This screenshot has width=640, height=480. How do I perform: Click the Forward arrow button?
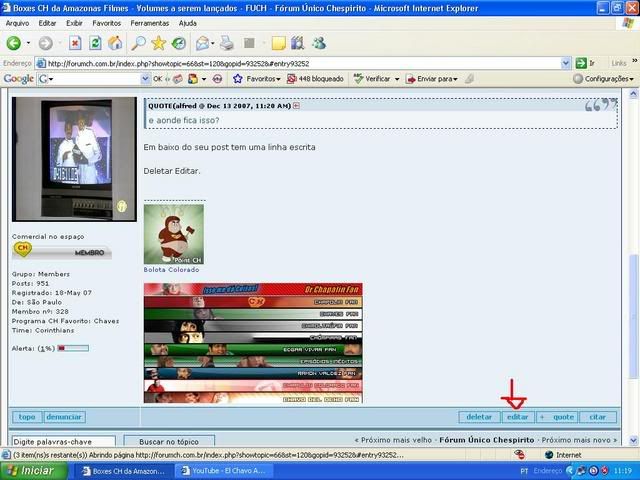(46, 43)
